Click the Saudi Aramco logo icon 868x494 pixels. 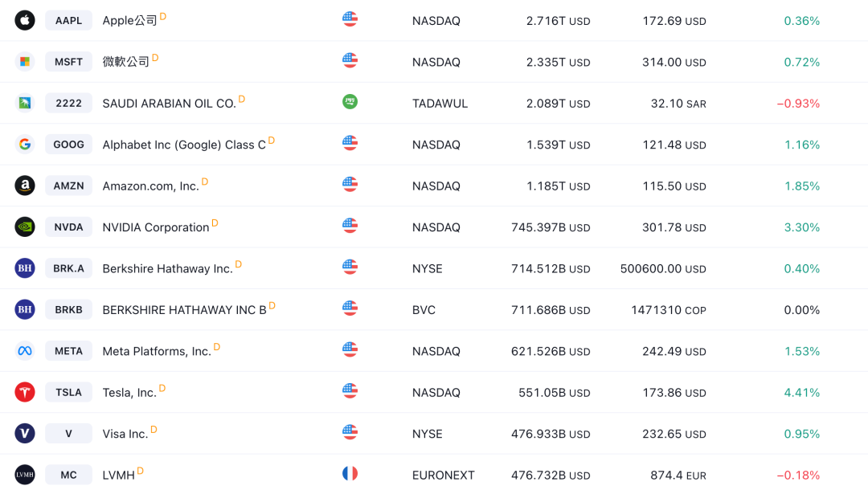tap(25, 103)
